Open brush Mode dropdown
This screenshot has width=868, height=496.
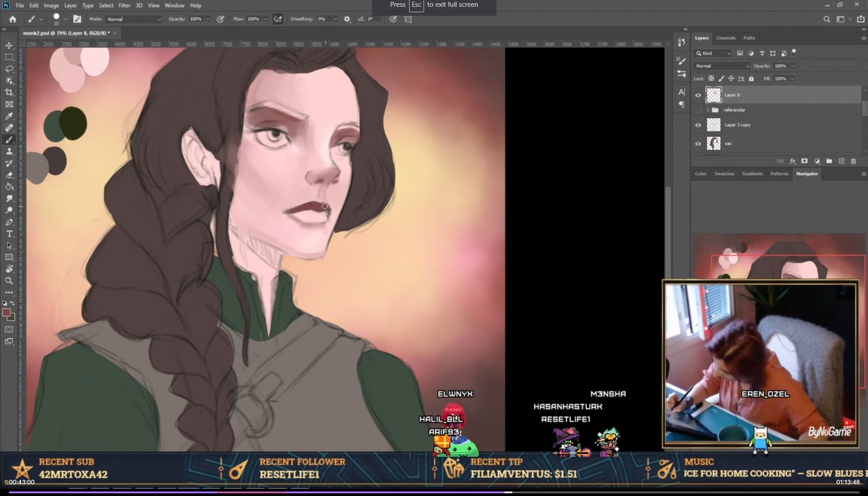click(134, 19)
